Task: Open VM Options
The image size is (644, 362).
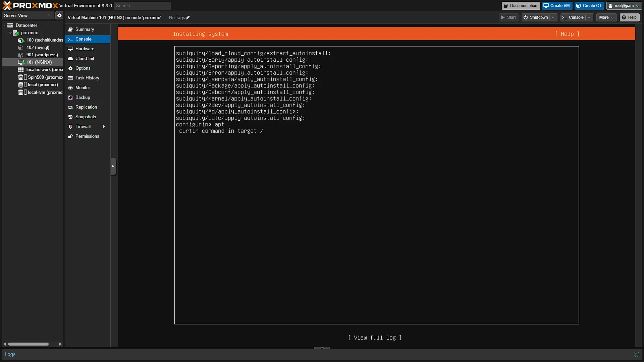Action: click(x=83, y=68)
